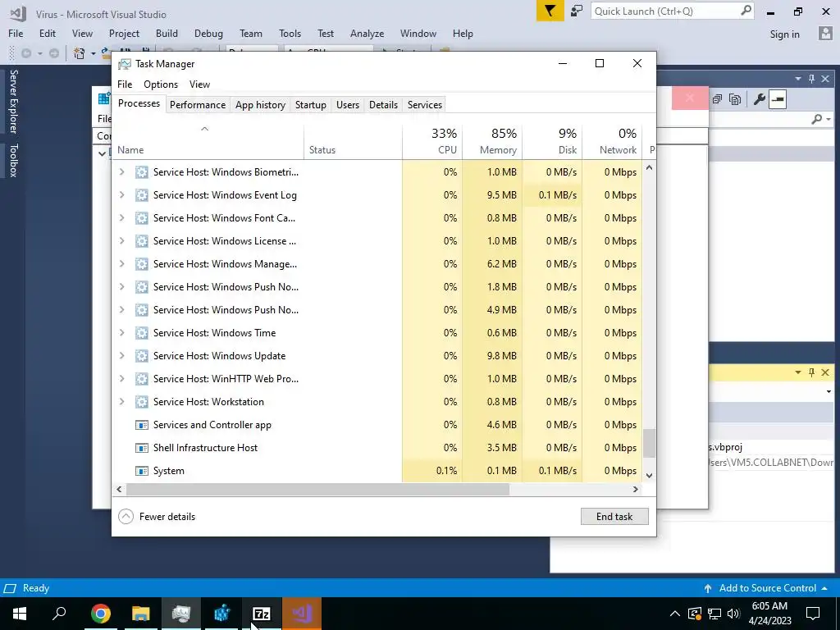Click the Quick Launch search magnifier icon
This screenshot has width=840, height=630.
[x=746, y=11]
